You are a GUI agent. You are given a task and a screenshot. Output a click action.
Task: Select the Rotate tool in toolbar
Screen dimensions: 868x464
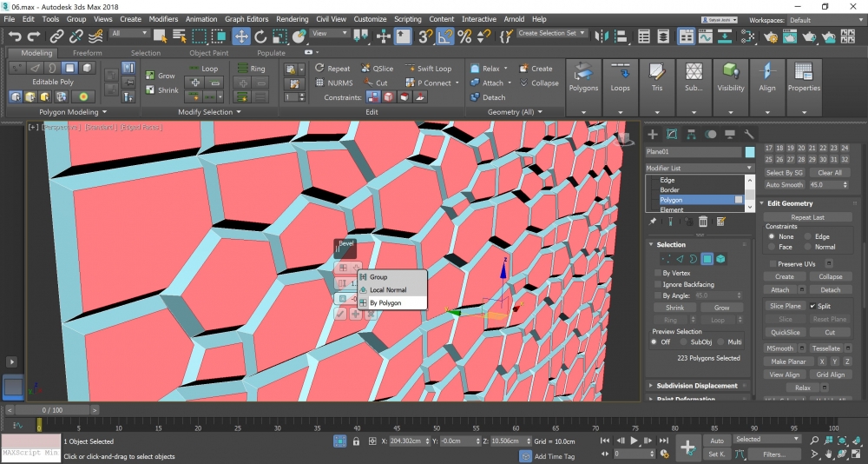click(260, 36)
